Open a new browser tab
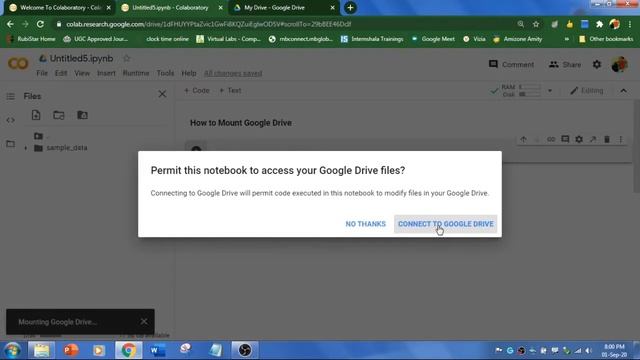 (x=350, y=8)
